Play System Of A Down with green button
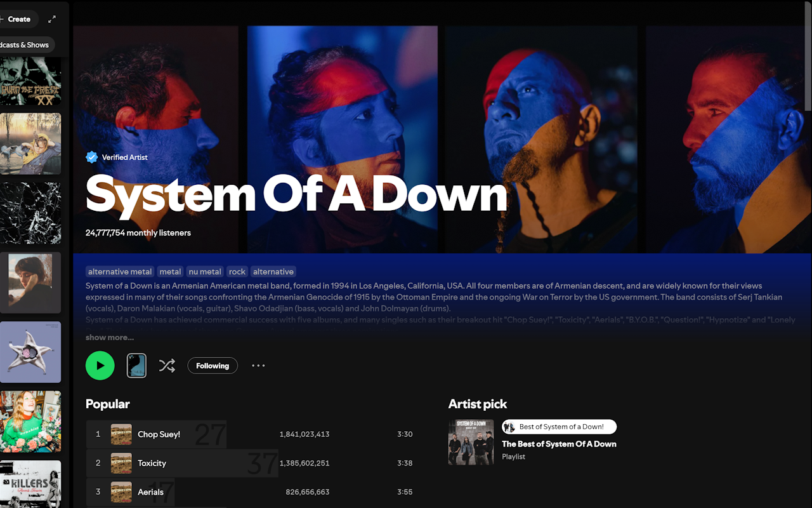 coord(100,365)
